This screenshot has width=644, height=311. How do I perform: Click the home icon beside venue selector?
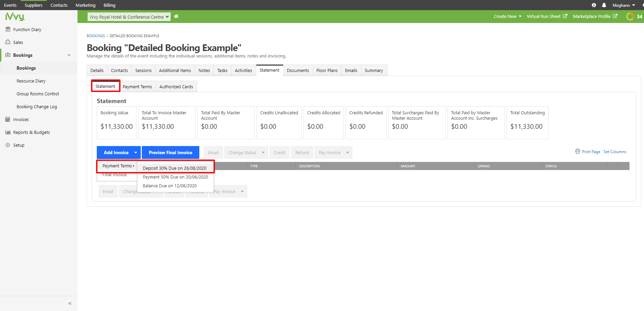(176, 16)
